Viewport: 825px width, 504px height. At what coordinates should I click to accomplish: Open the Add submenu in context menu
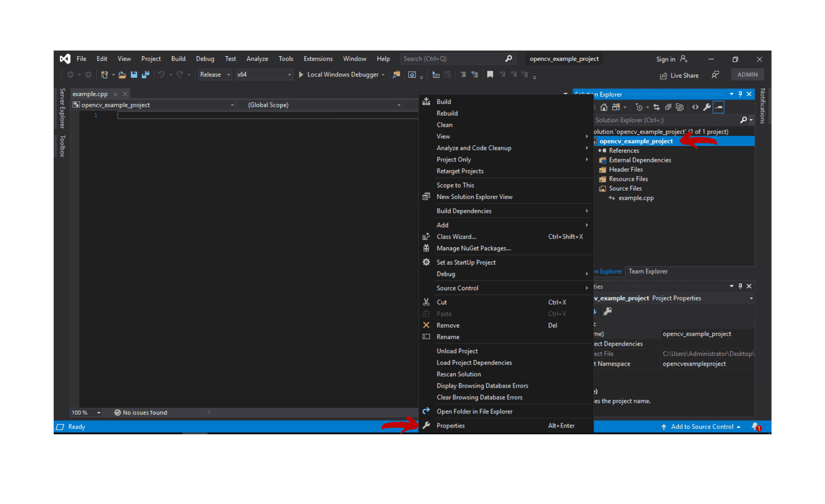click(506, 225)
